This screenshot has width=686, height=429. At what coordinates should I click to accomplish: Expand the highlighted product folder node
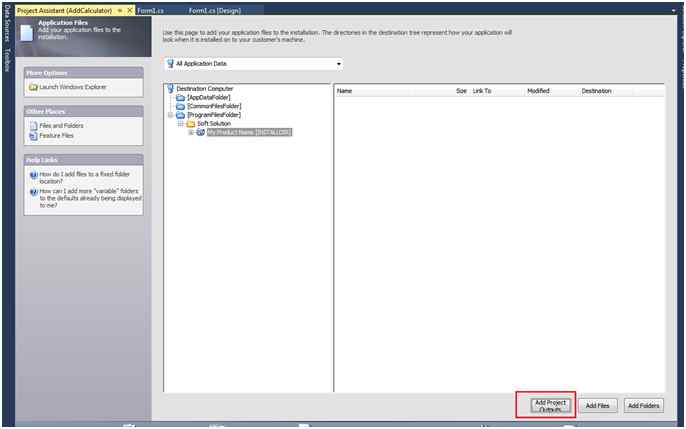(191, 133)
